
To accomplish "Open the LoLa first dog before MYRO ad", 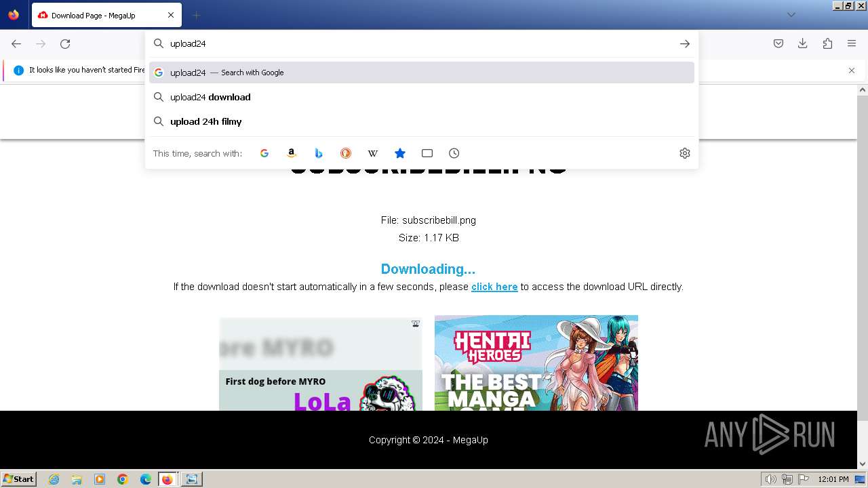I will 321,364.
